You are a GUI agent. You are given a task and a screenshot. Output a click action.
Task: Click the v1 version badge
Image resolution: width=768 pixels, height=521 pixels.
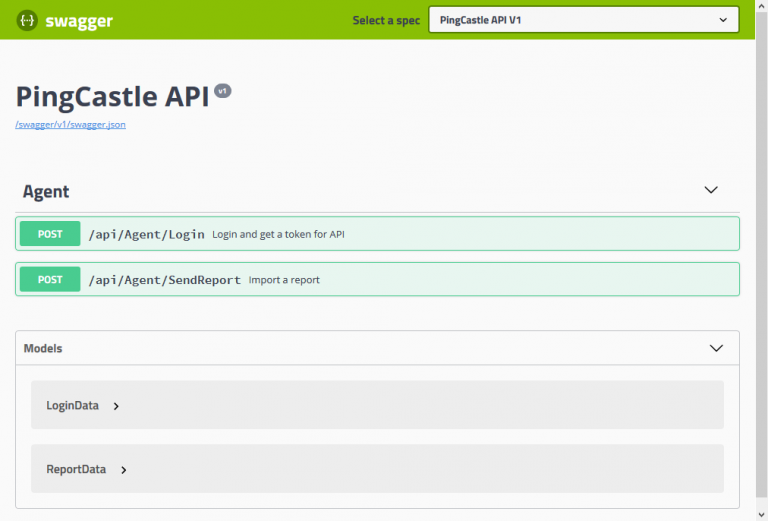pyautogui.click(x=223, y=91)
